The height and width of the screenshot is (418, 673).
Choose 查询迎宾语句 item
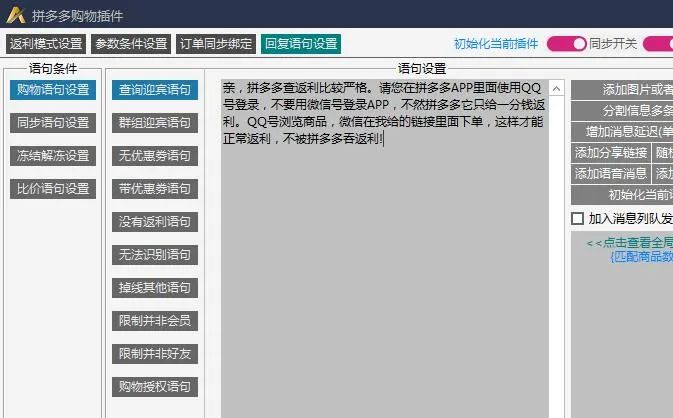click(x=155, y=90)
